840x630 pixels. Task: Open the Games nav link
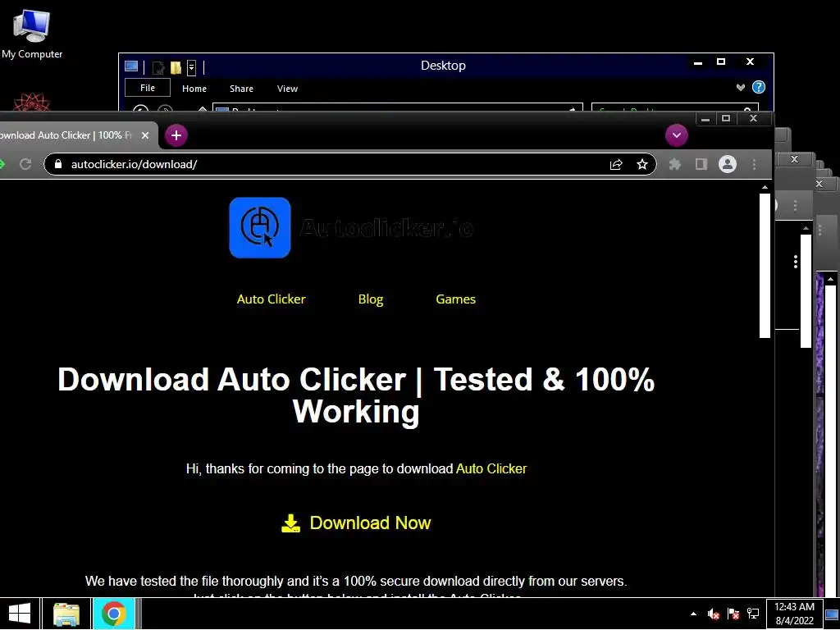(455, 299)
